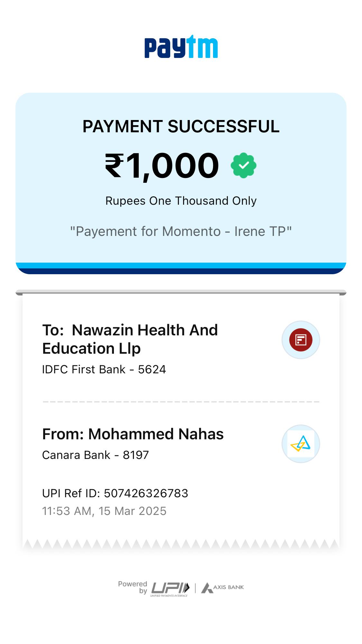Click recipient name Nawazin Health And Education Llp
Screen dimensions: 362x644
pyautogui.click(x=130, y=339)
